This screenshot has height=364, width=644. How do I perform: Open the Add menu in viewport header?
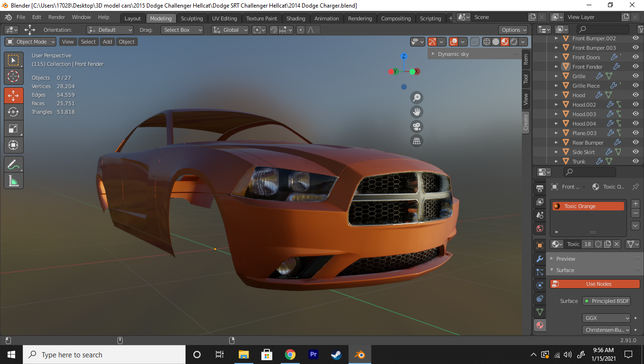(107, 42)
